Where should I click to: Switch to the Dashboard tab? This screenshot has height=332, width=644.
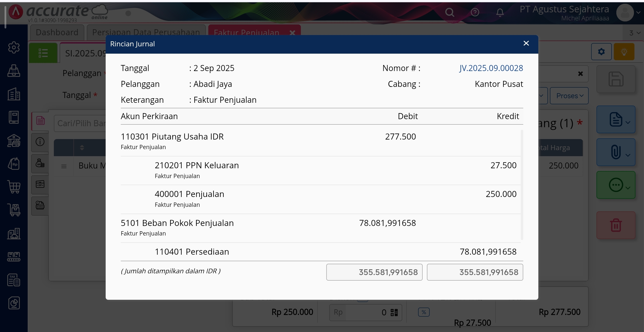pos(57,32)
